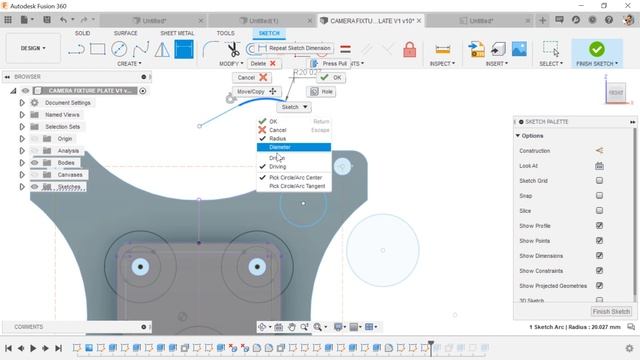Switch to the TOOLS tab
The width and height of the screenshot is (640, 360).
coord(225,33)
